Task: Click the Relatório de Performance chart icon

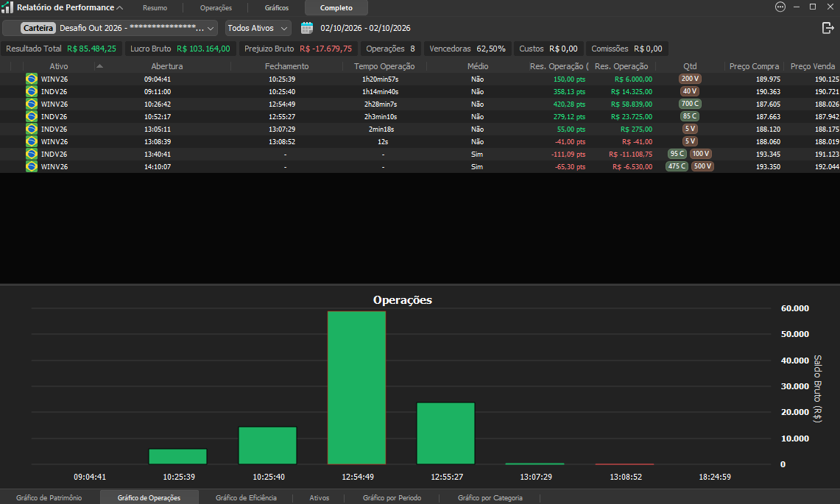Action: (x=7, y=7)
